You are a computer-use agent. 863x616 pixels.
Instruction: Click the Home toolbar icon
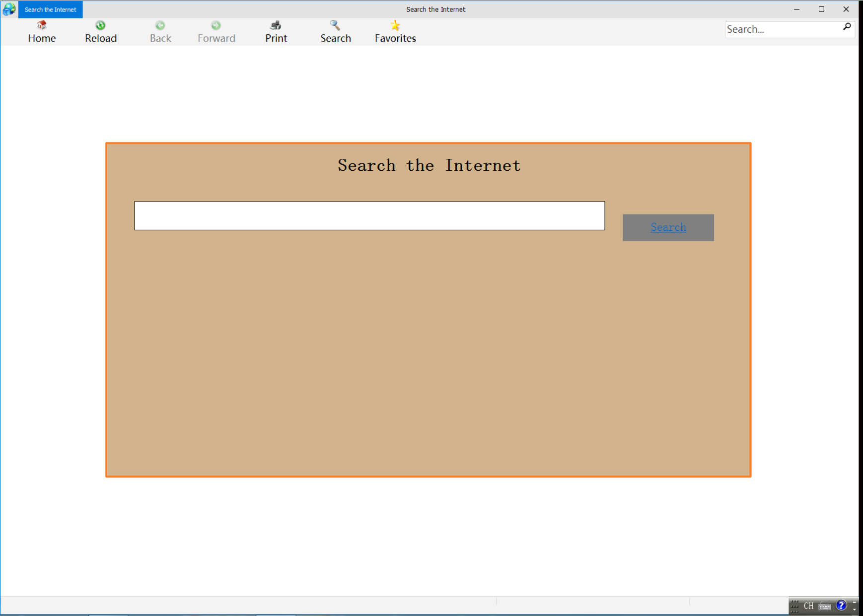[42, 25]
